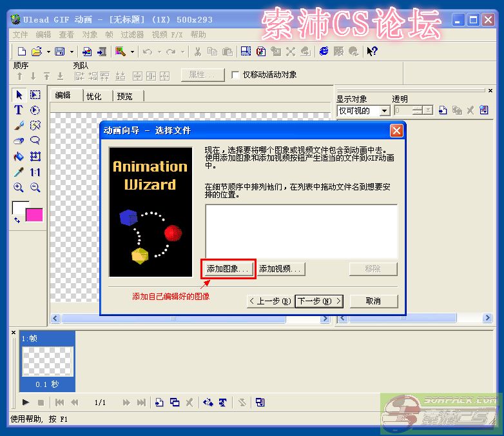Click the Zoom out magnifier tool

[35, 187]
